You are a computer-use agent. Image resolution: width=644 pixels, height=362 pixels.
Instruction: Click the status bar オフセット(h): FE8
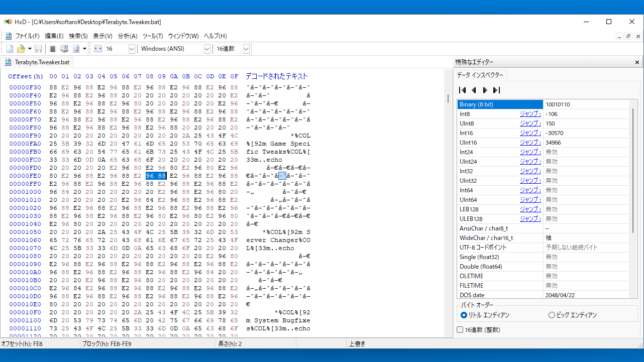[x=23, y=344]
